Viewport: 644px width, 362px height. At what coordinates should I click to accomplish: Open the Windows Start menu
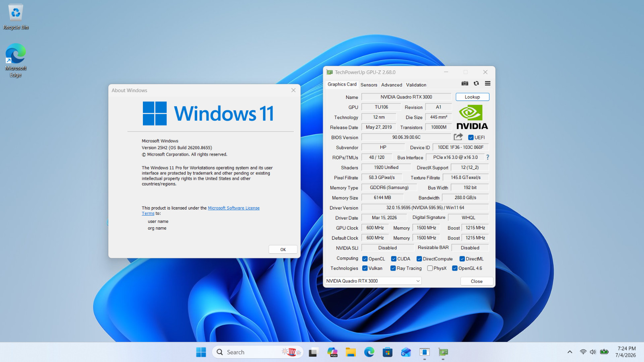201,352
